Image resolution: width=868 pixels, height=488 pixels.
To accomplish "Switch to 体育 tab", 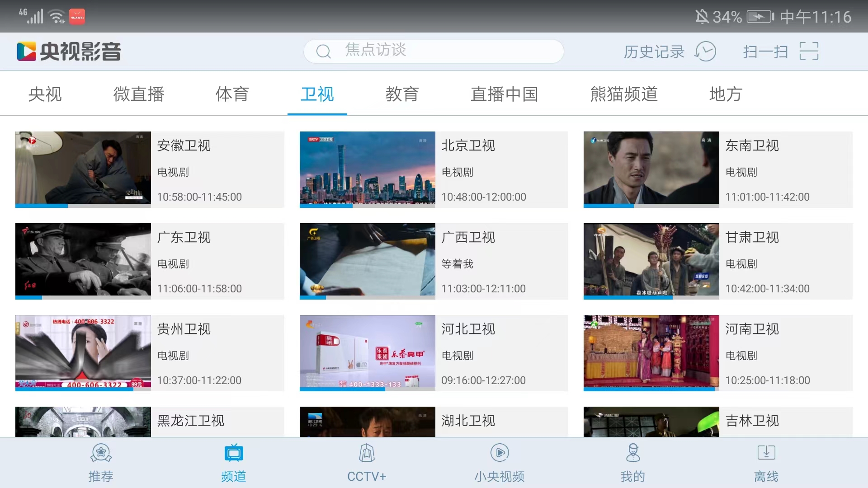I will [x=232, y=94].
